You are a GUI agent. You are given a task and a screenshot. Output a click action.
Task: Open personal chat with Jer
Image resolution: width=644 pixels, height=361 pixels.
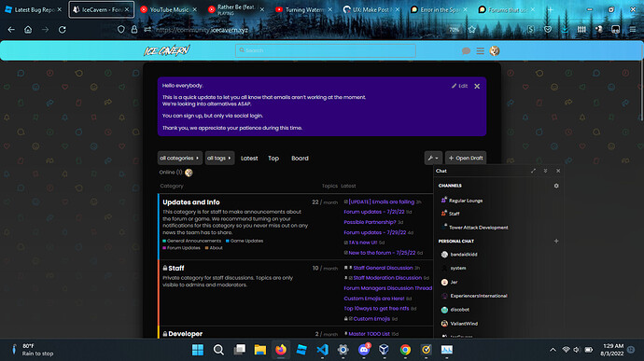click(454, 282)
